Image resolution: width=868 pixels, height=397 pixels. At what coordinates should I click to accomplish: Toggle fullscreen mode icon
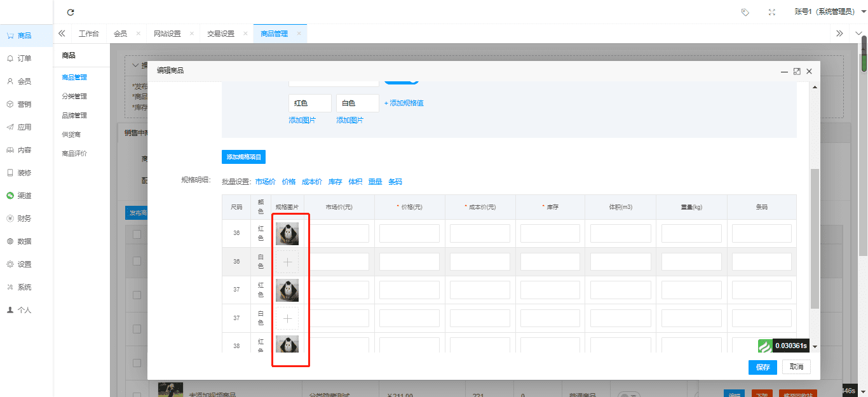[x=772, y=12]
